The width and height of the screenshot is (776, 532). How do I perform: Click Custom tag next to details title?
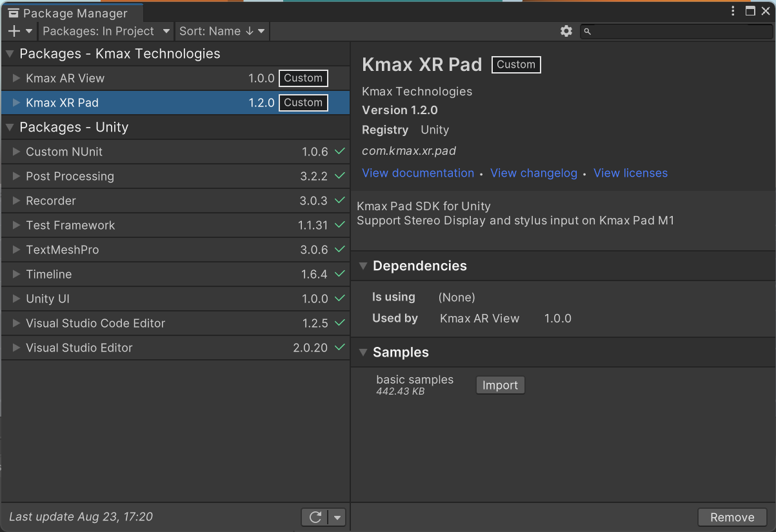tap(516, 64)
